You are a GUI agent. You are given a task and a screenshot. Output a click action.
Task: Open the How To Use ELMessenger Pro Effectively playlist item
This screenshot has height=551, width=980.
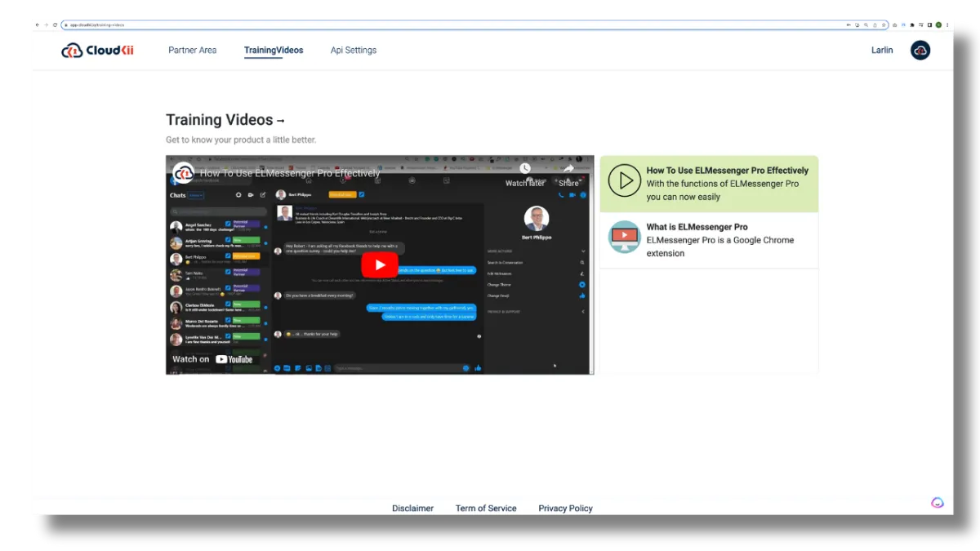(x=709, y=184)
